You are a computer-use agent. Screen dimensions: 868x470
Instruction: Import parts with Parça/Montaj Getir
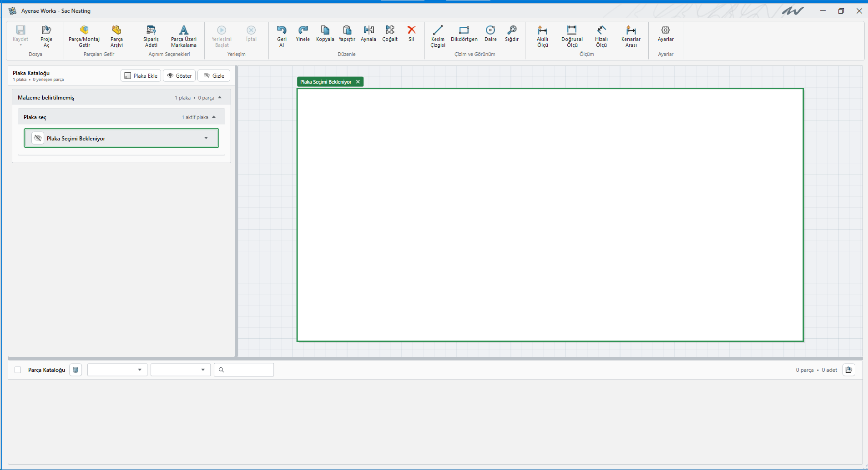coord(84,36)
